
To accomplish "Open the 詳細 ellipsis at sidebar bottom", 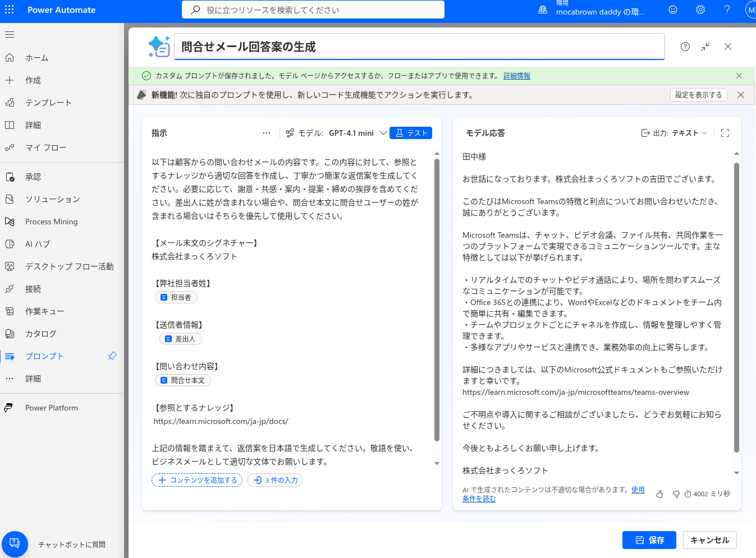I will click(10, 379).
